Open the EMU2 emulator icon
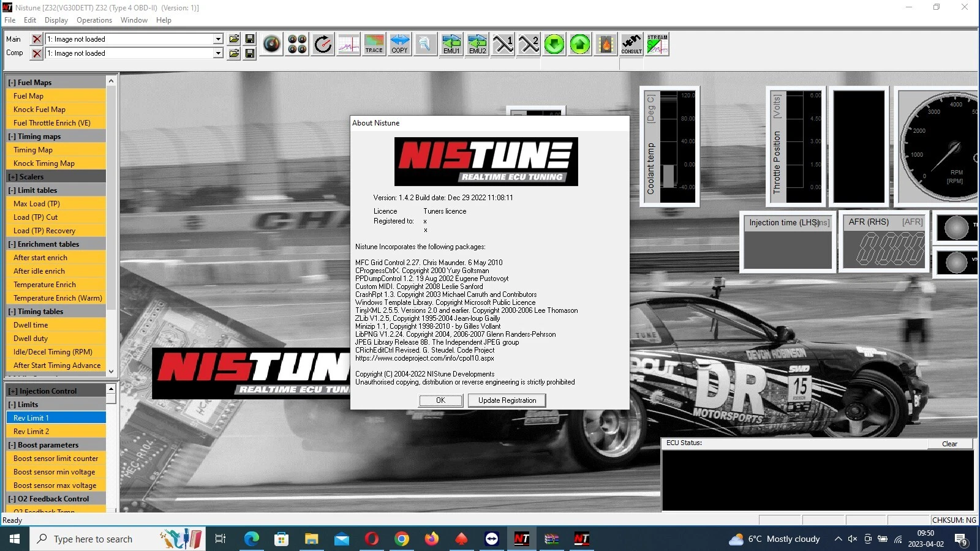 click(x=478, y=44)
